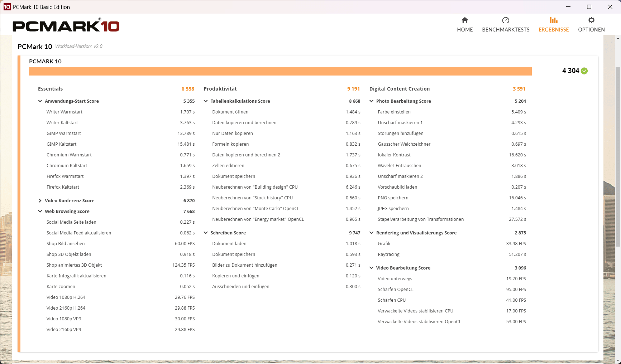Image resolution: width=621 pixels, height=364 pixels.
Task: Collapse the Anwendungs-Start Score section
Action: point(40,101)
